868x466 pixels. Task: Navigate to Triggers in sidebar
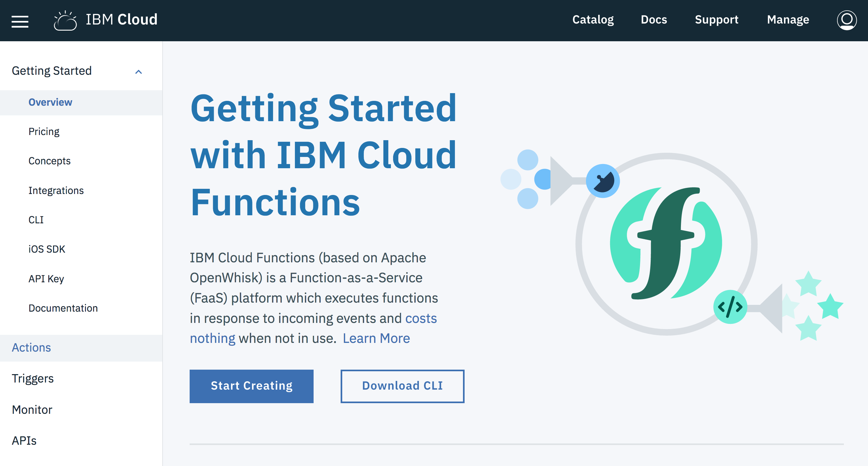tap(33, 379)
